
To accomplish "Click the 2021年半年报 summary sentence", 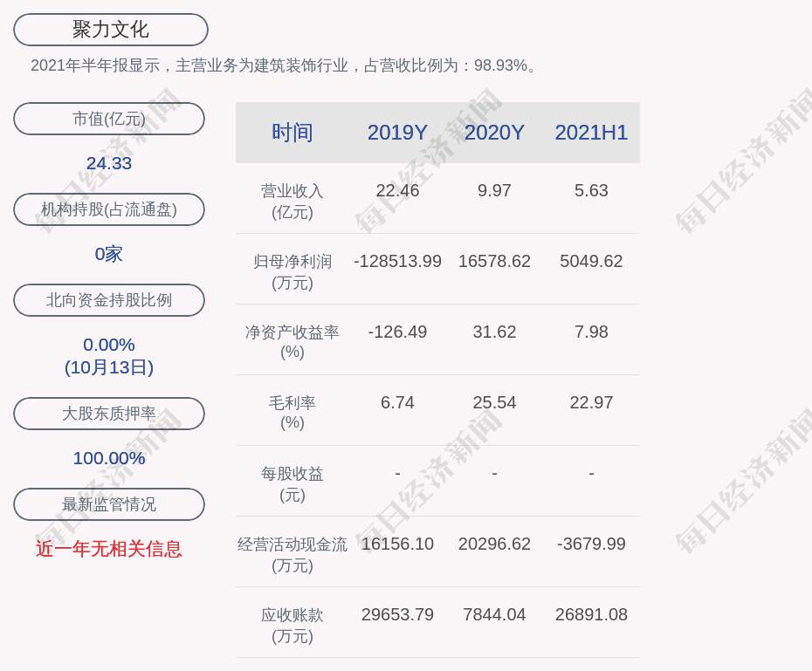I will coord(284,65).
